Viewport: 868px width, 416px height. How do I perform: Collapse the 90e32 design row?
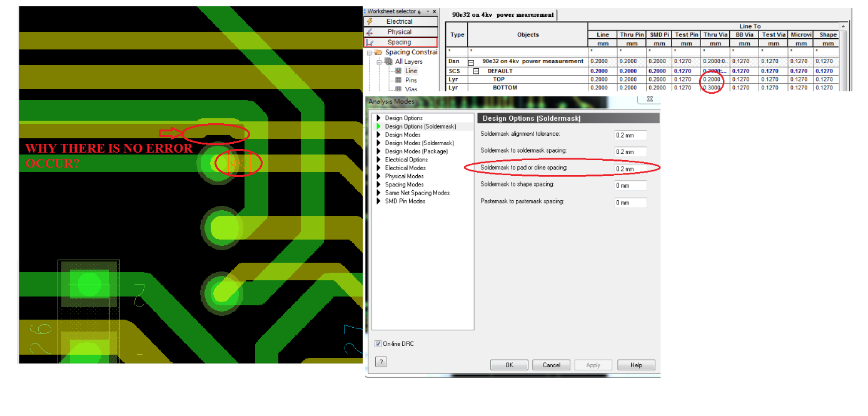(472, 62)
